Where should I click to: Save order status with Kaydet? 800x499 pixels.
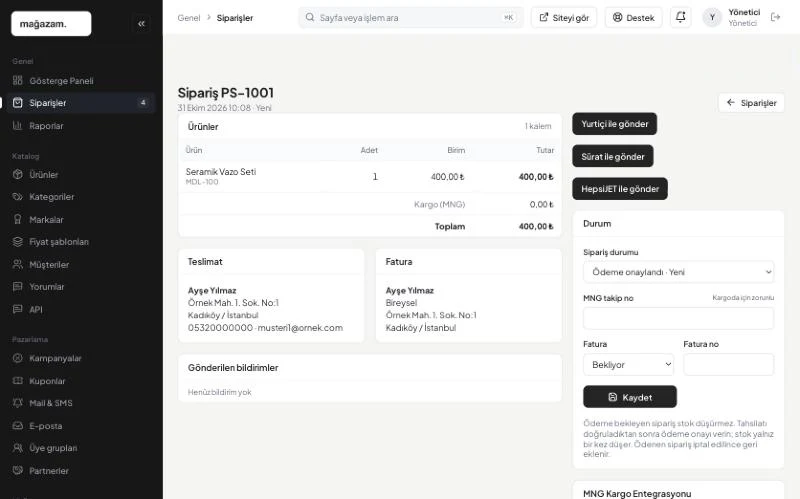coord(630,397)
